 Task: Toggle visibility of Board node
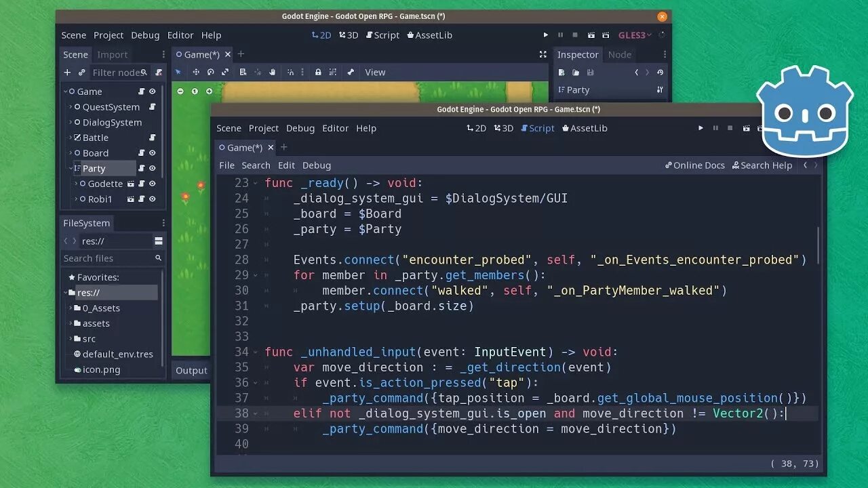pos(153,153)
